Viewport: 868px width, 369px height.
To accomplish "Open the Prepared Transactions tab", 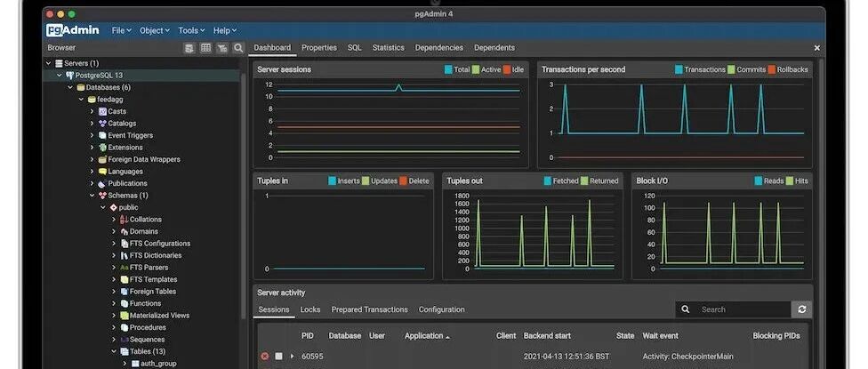I will pos(369,309).
